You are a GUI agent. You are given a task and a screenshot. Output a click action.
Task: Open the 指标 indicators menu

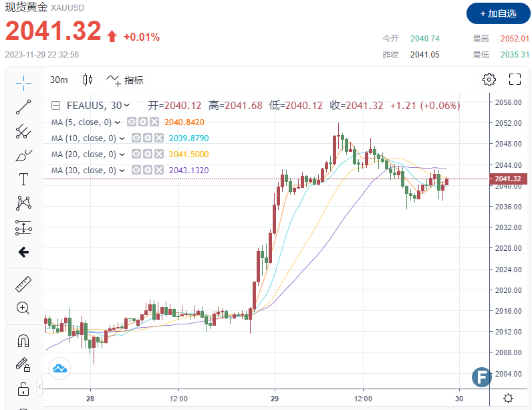125,80
